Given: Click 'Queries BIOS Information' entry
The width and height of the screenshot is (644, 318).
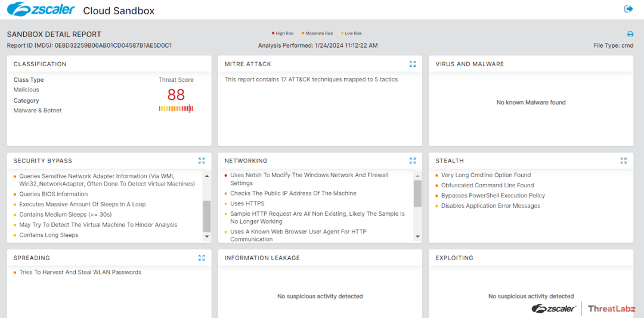Looking at the screenshot, I should coord(53,194).
